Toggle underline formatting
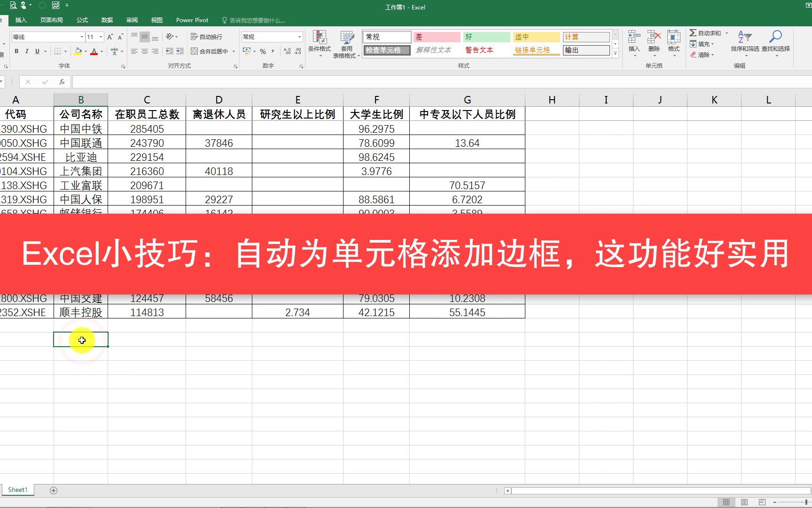 (x=37, y=51)
